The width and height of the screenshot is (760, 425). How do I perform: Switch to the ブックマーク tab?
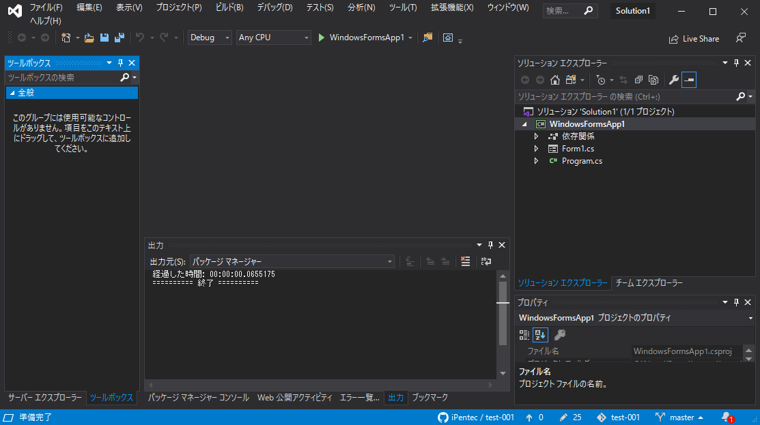click(430, 397)
